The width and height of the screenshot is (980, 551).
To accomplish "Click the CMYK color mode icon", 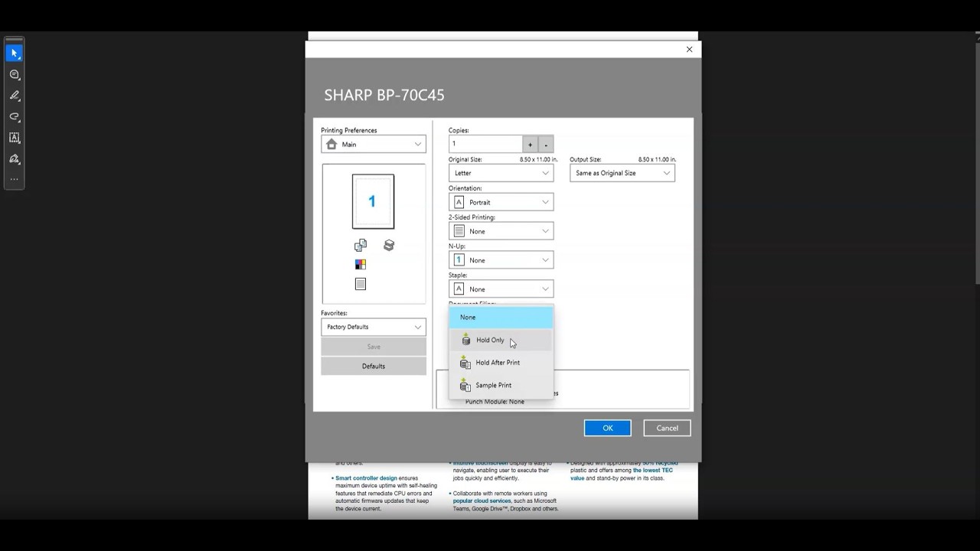I will pyautogui.click(x=361, y=265).
